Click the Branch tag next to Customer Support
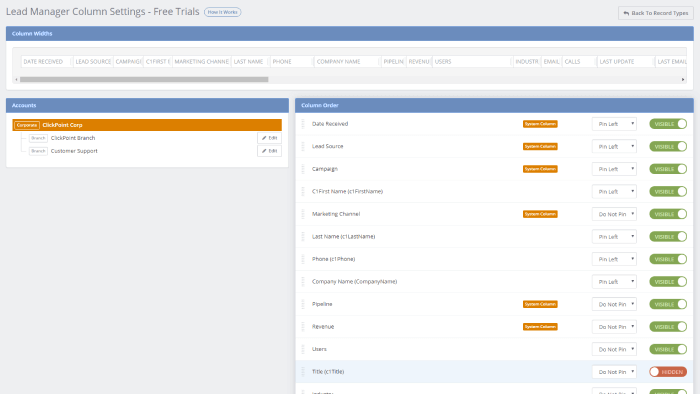This screenshot has height=394, width=700. 38,151
